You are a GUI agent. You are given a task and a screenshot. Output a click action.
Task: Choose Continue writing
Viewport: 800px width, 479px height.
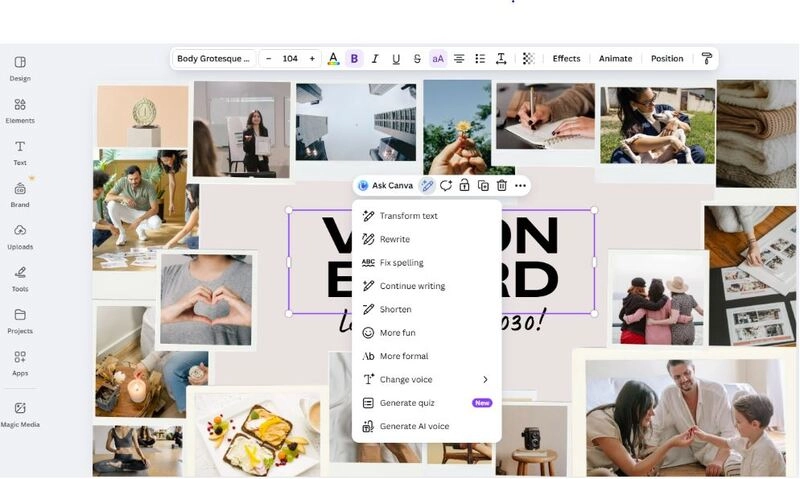coord(427,286)
